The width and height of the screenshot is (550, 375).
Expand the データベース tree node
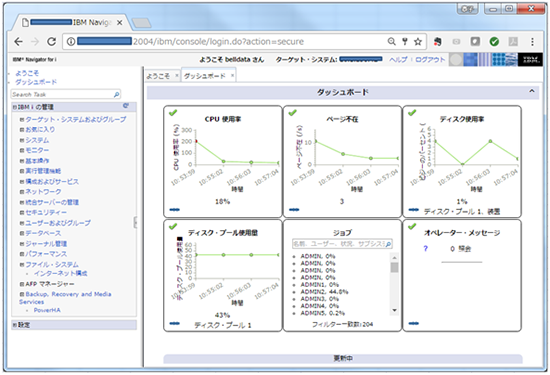(22, 233)
